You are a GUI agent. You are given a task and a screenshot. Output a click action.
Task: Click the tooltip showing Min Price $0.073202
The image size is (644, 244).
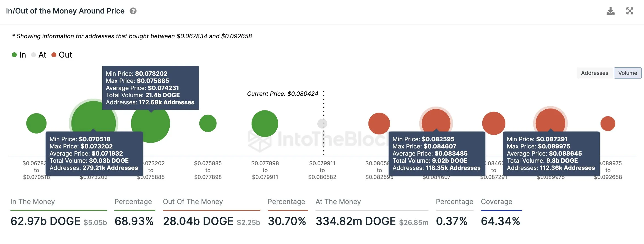point(151,88)
